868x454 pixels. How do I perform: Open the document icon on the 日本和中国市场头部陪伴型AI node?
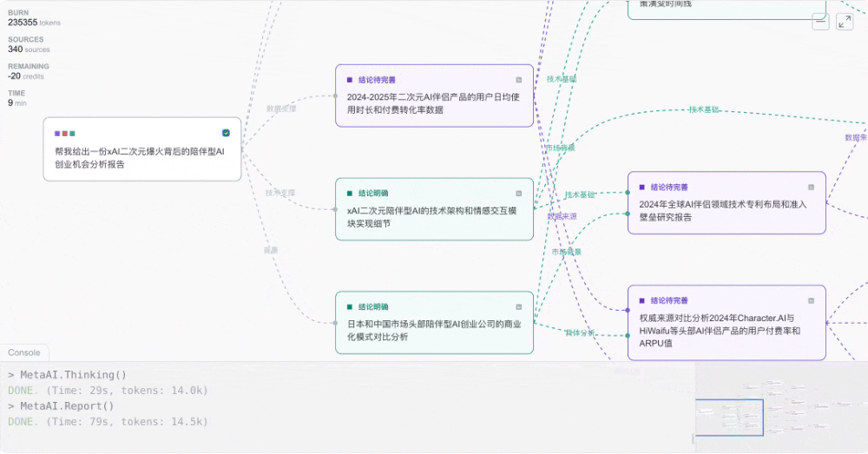(519, 306)
